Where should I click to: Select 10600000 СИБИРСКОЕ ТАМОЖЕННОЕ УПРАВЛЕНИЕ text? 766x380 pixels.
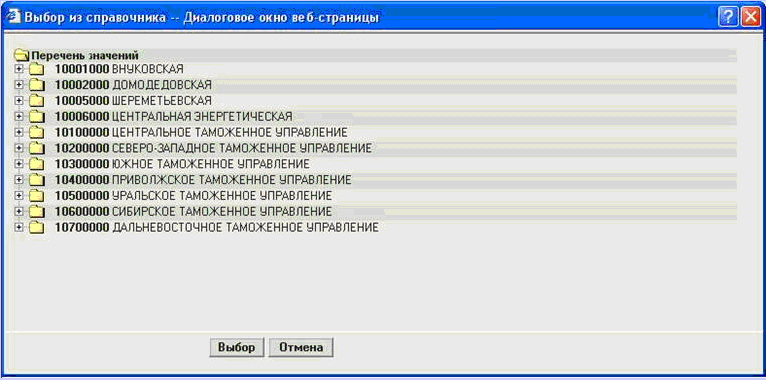193,211
